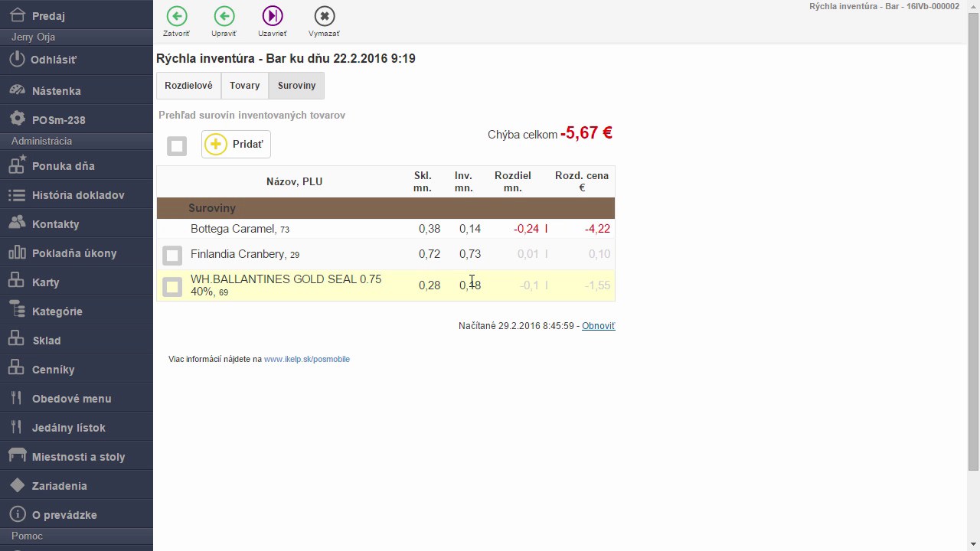Viewport: 980px width, 551px height.
Task: Click the -5,67 € total shortage
Action: tap(586, 133)
